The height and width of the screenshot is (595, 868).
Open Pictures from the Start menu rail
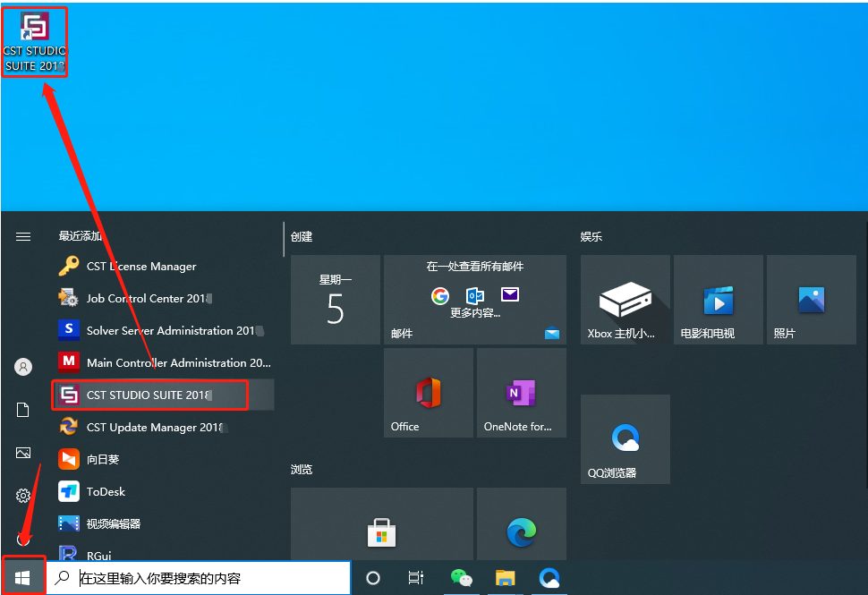pos(23,453)
